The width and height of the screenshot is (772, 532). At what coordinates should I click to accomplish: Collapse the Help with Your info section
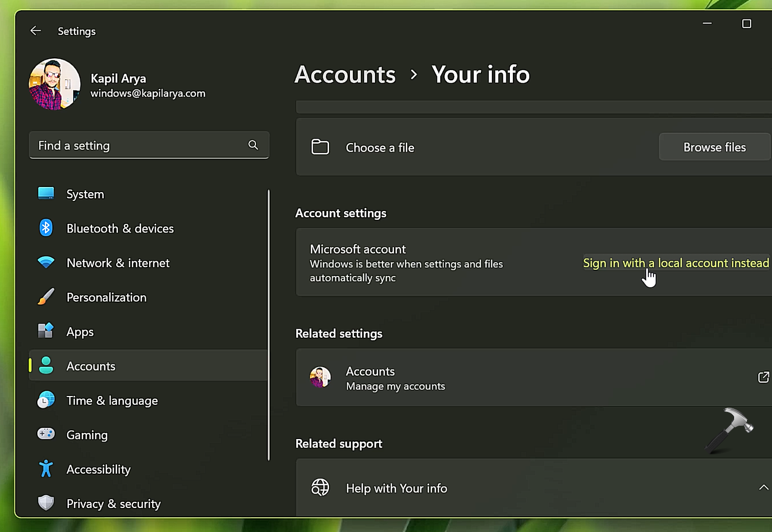click(x=763, y=488)
